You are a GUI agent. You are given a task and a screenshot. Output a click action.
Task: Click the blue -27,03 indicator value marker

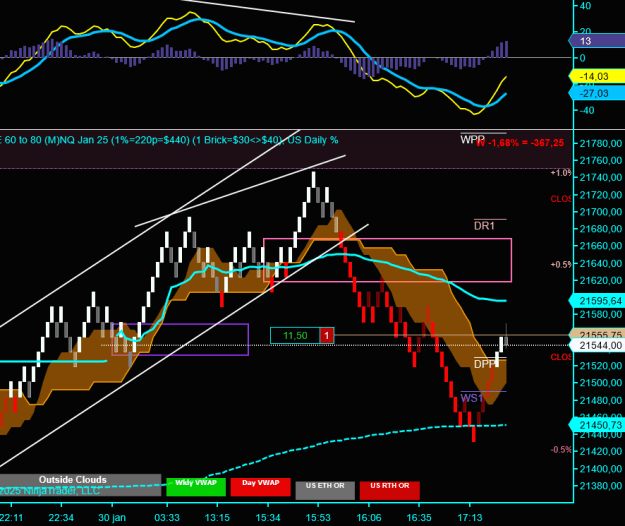coord(597,93)
